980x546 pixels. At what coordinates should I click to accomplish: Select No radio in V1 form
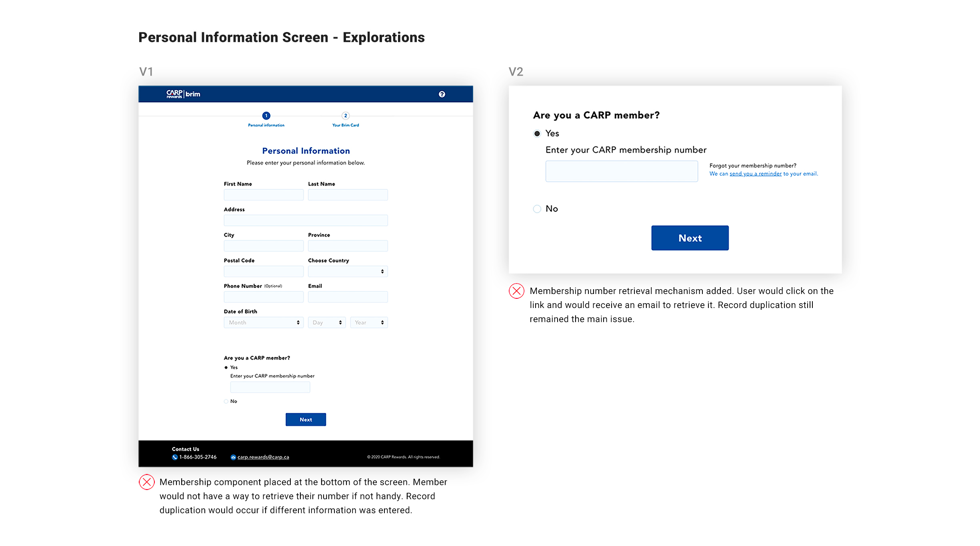[226, 401]
